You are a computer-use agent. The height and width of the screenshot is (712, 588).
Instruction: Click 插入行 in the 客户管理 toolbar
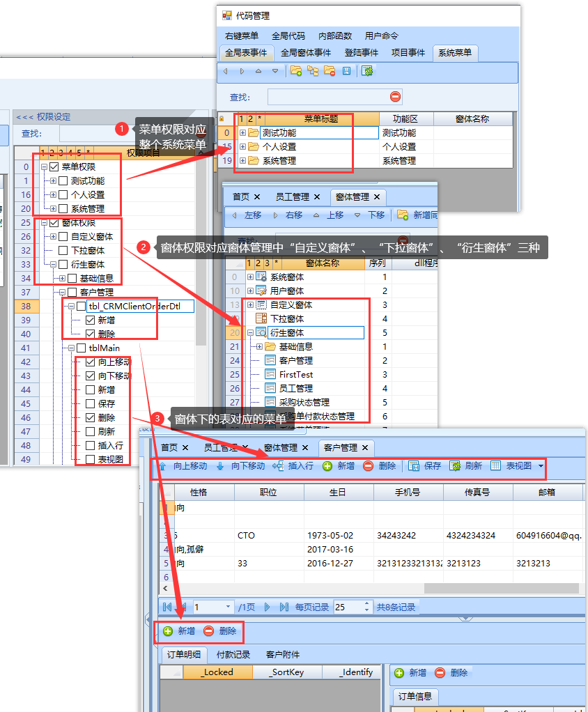[x=293, y=466]
